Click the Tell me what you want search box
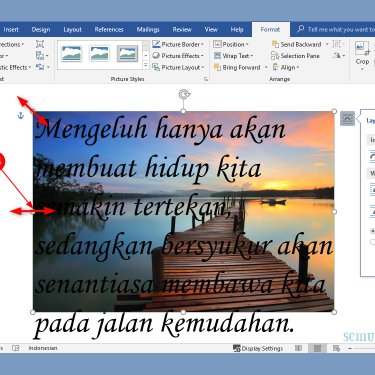Image resolution: width=375 pixels, height=375 pixels. [336, 30]
